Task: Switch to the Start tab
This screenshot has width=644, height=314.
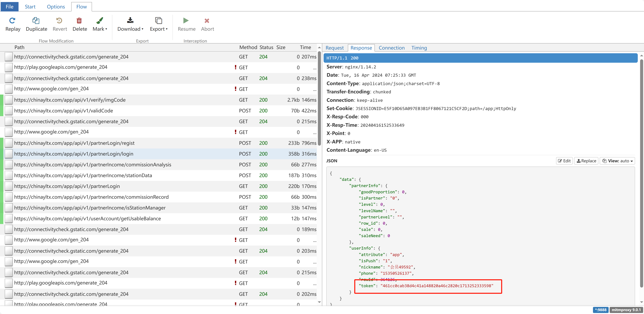Action: coord(30,7)
